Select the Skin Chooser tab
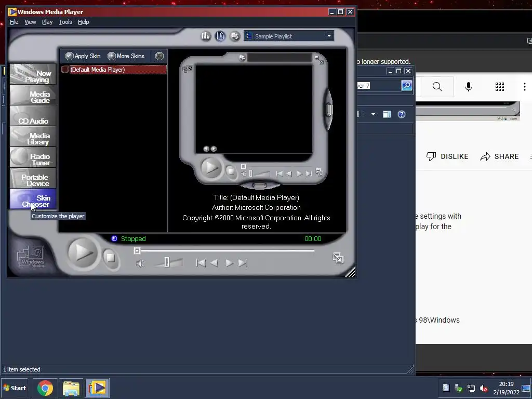This screenshot has width=532, height=399. (33, 199)
